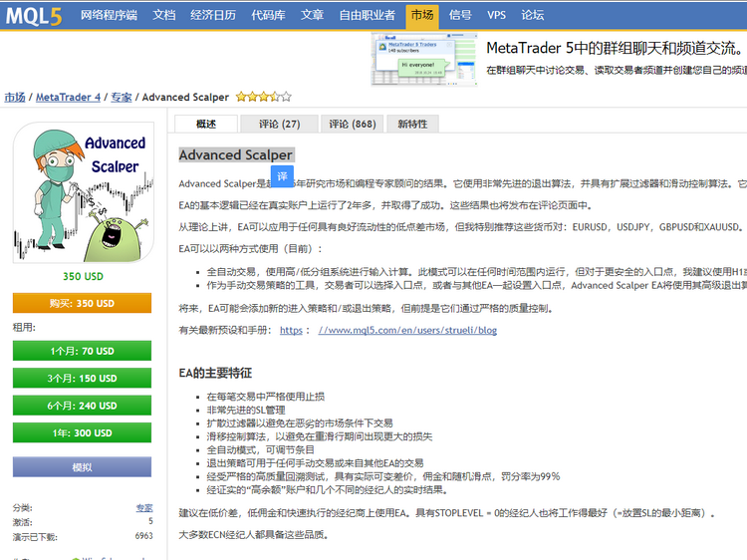Click the Advanced Scalper breadcrumb text

click(x=185, y=98)
